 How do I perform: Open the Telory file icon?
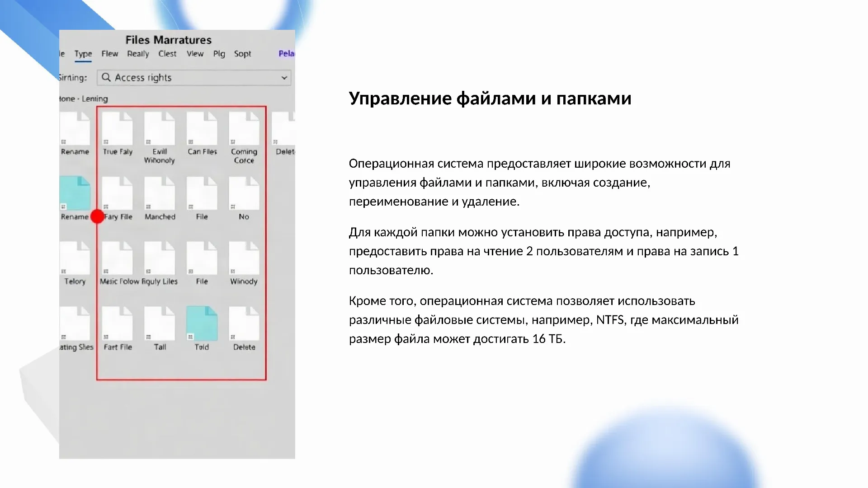[75, 258]
